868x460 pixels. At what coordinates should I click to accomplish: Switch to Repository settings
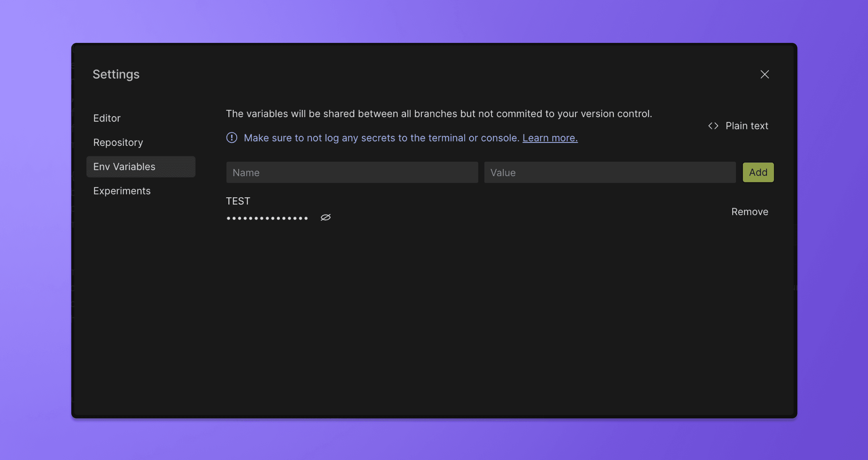tap(118, 143)
